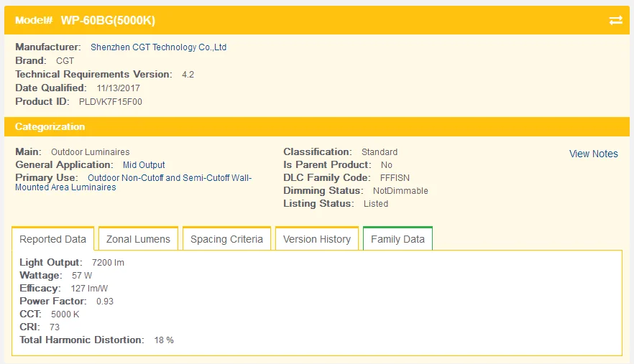Click the Light Output value 7200 lm

coord(108,263)
